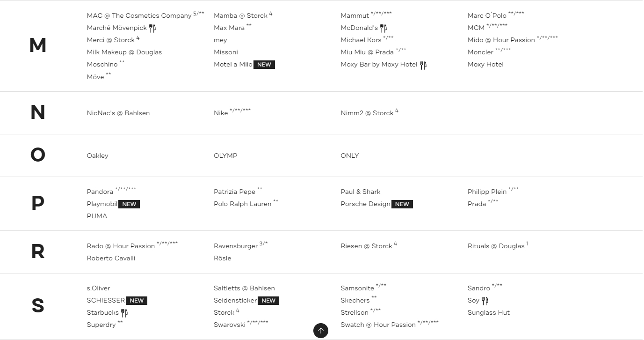Screen dimensions: 644x340
Task: Click restaurant icon beside Marché Mövenpick
Action: 152,28
